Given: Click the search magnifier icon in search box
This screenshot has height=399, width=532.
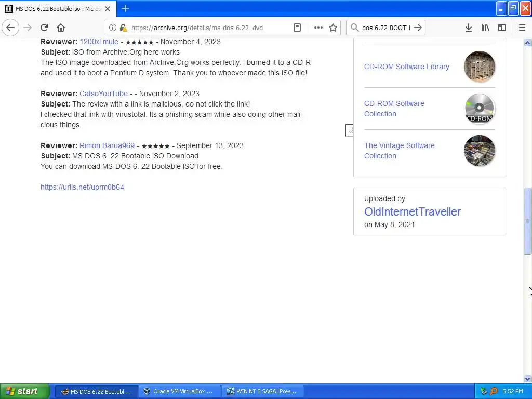Looking at the screenshot, I should [354, 28].
